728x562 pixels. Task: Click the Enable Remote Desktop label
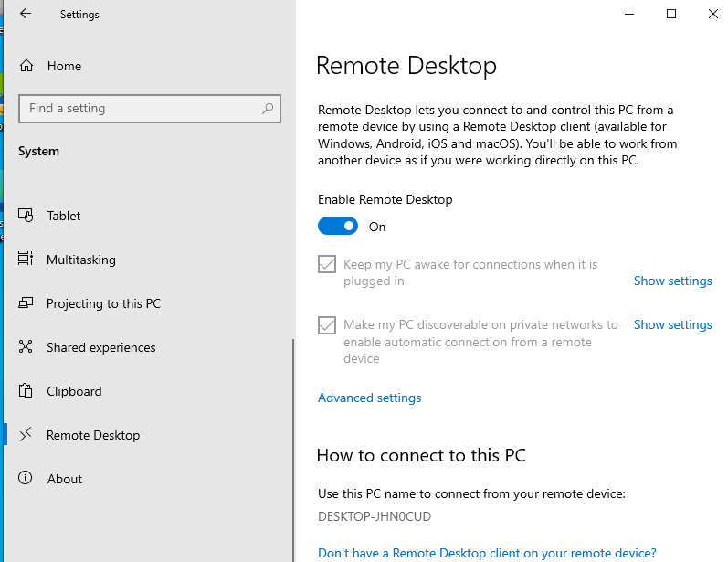(385, 200)
